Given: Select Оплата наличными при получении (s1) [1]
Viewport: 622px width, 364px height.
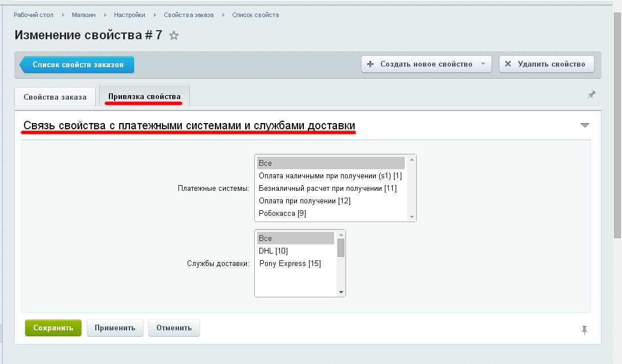Looking at the screenshot, I should (x=331, y=175).
